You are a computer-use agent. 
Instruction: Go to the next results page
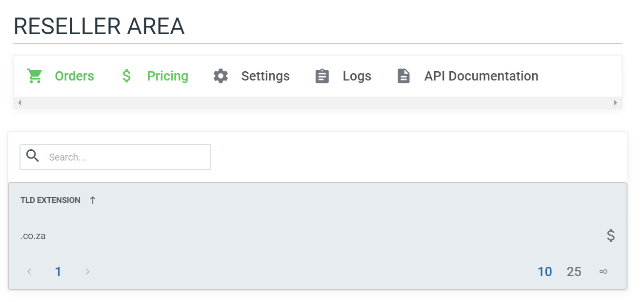[87, 272]
